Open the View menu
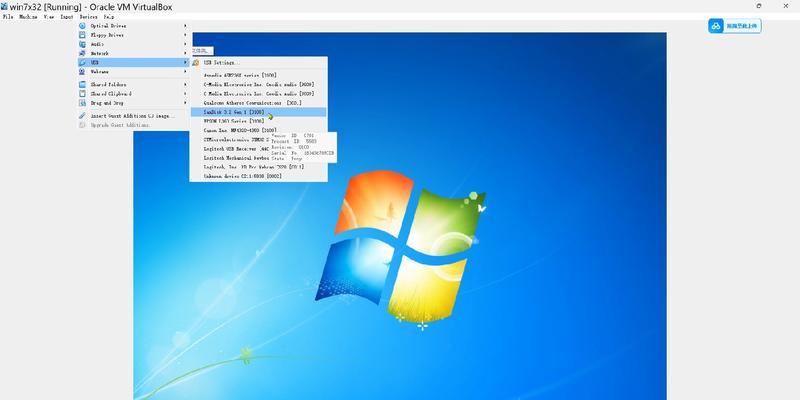Image resolution: width=800 pixels, height=400 pixels. pos(49,17)
